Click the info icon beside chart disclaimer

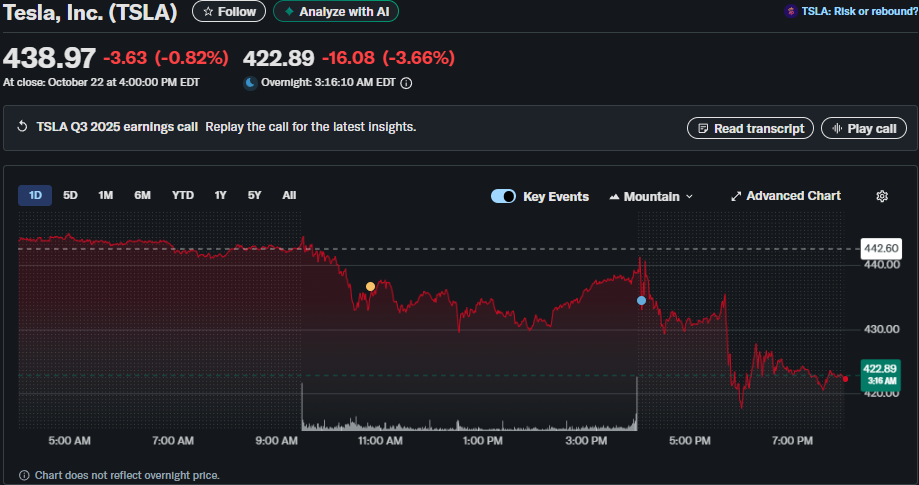tap(24, 475)
